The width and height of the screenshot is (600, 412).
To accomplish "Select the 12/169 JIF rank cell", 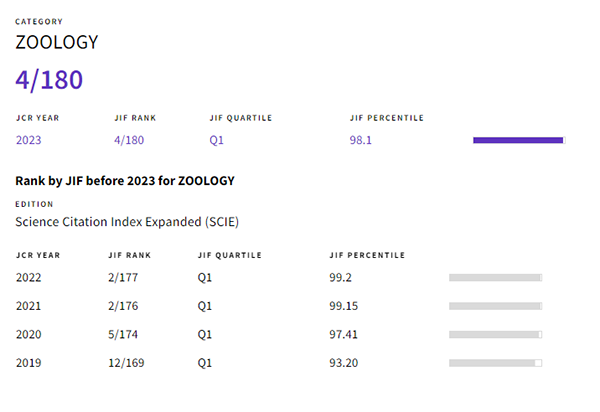I will 126,362.
